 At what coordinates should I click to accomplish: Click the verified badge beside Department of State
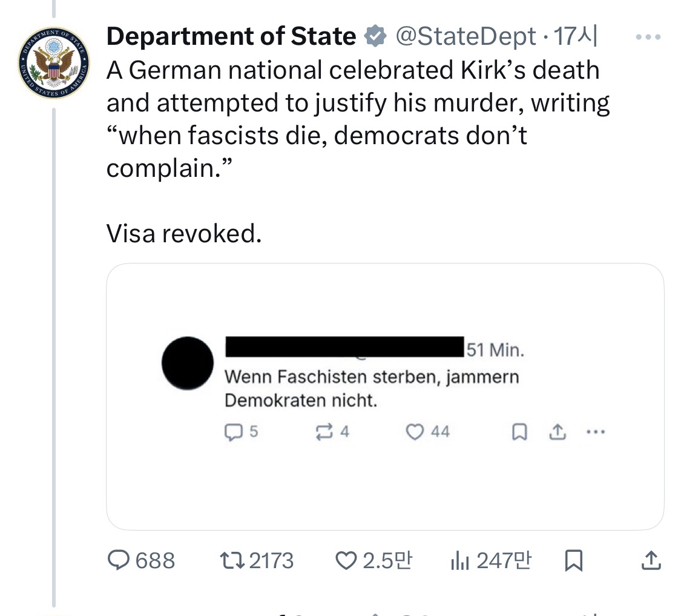point(375,37)
